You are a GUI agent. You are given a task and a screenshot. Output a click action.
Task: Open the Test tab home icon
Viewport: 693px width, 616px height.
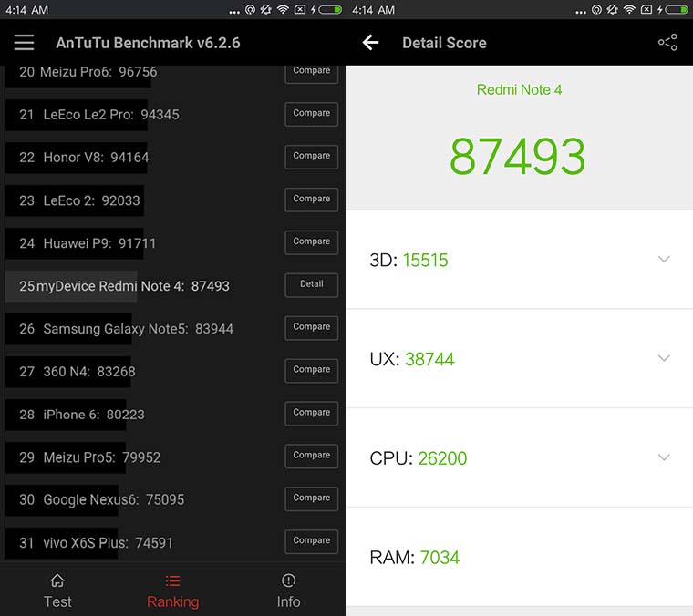coord(57,580)
